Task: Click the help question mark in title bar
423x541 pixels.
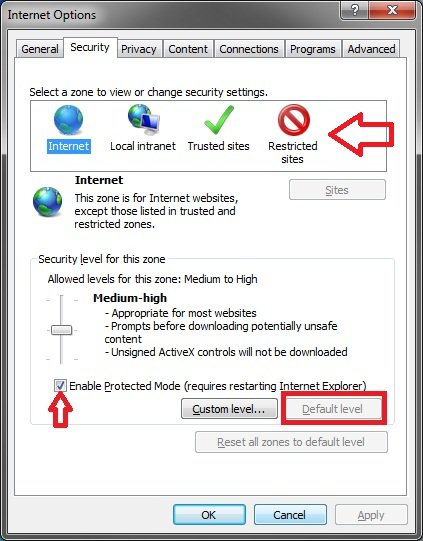Action: (x=354, y=10)
